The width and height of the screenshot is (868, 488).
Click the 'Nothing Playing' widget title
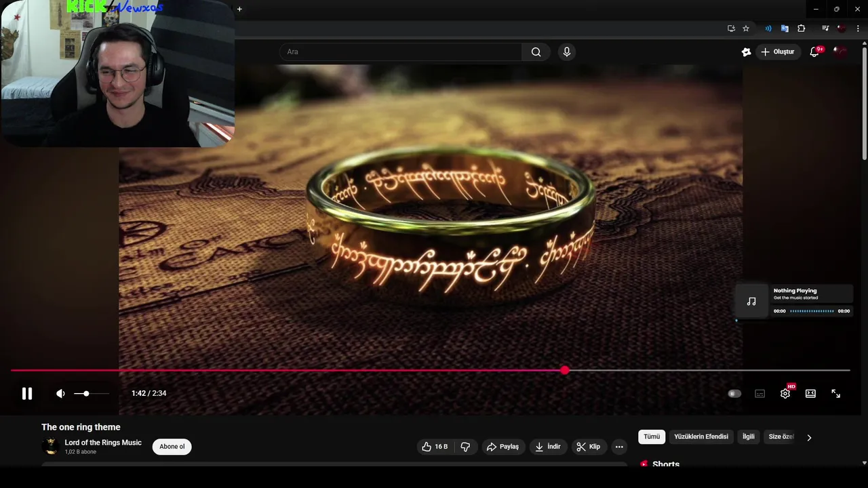795,291
